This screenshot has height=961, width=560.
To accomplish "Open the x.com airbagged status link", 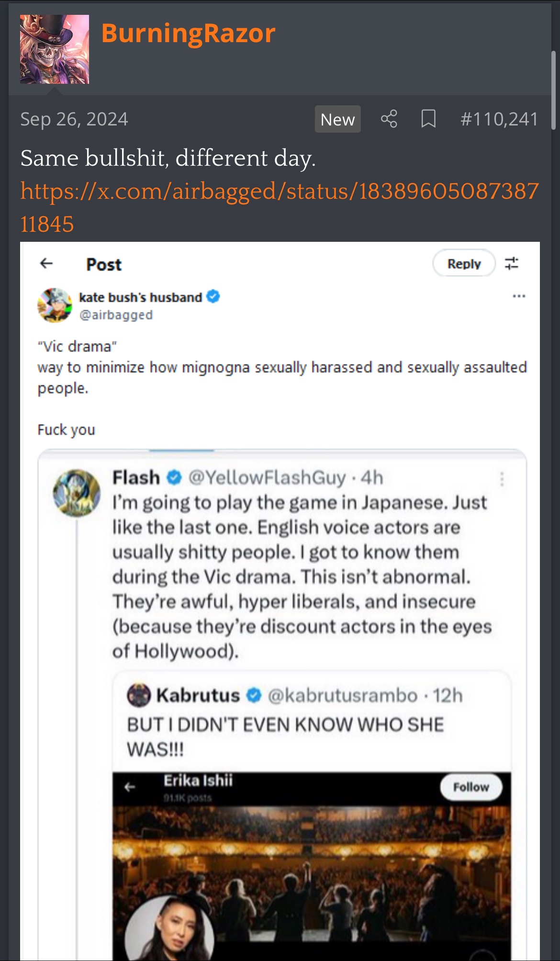I will [x=280, y=207].
